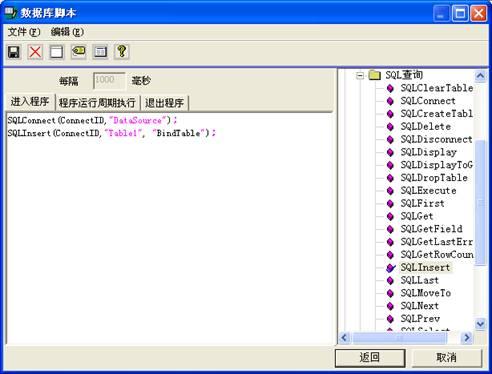The width and height of the screenshot is (492, 374).
Task: Switch to the 退出程序 tab
Action: 165,103
